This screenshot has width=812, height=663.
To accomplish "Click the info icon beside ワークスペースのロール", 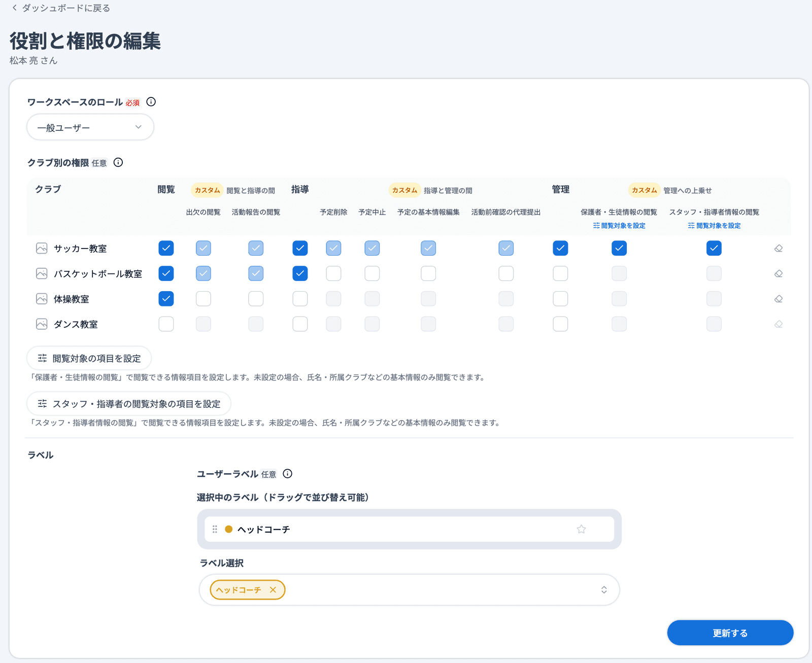I will pos(151,102).
